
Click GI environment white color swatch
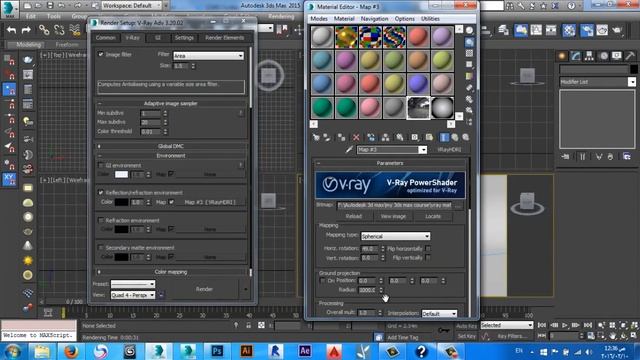pos(121,175)
